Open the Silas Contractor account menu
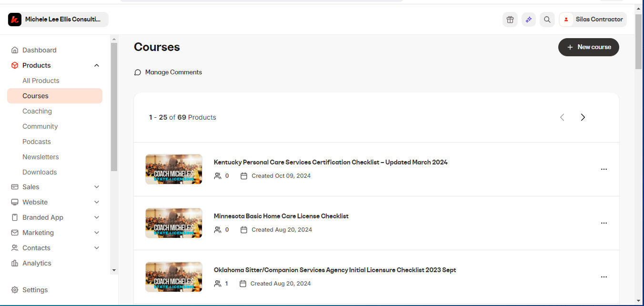Image resolution: width=644 pixels, height=306 pixels. click(x=593, y=20)
